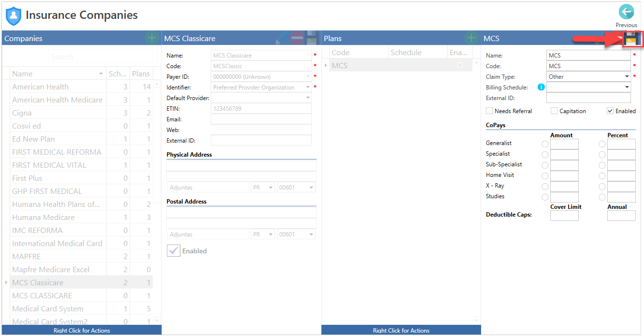
Task: Click the Cover Limit deductible field
Action: [564, 216]
